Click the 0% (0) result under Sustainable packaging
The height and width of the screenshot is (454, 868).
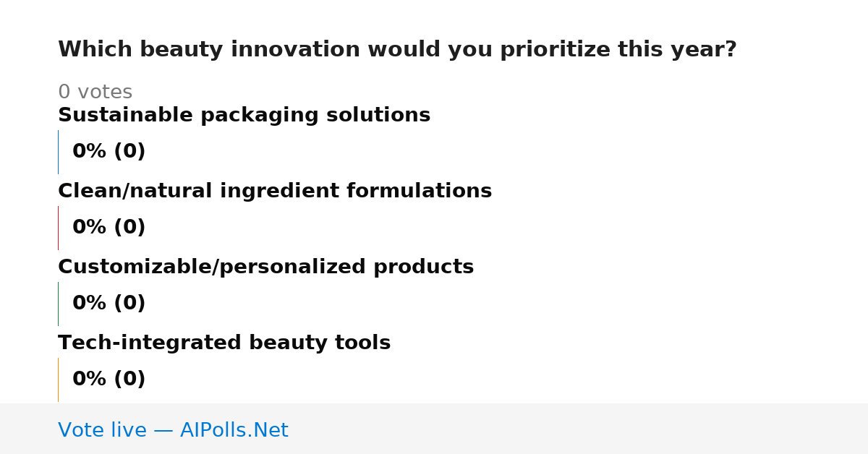[109, 151]
